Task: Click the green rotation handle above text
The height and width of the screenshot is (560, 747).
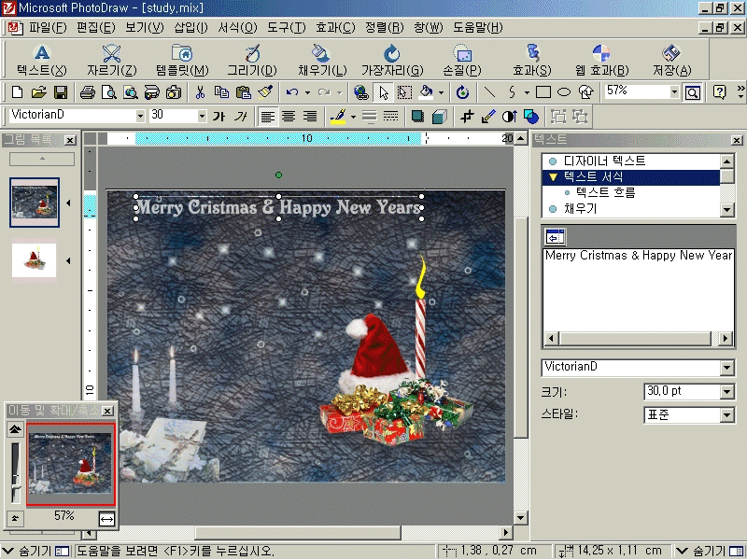Action: pos(278,175)
